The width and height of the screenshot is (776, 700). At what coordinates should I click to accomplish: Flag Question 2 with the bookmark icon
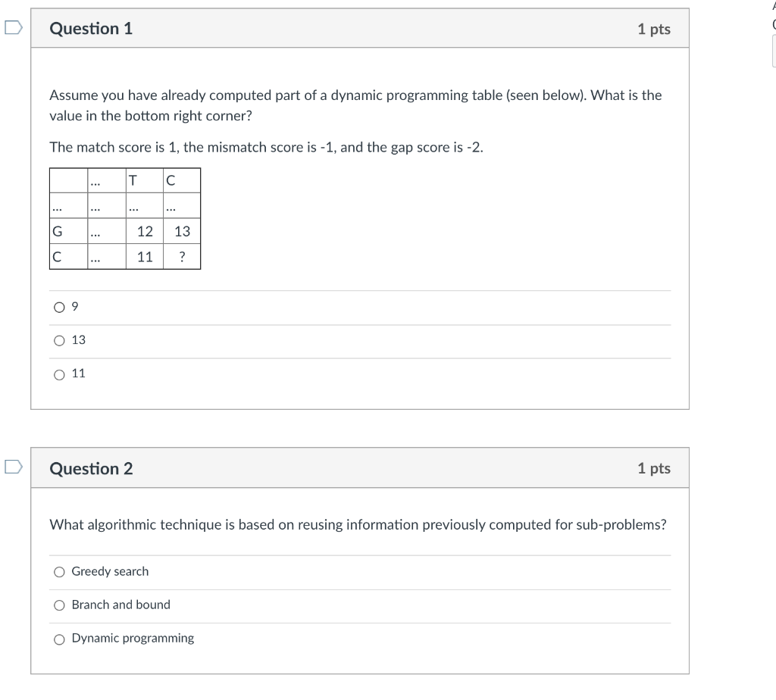[x=12, y=468]
